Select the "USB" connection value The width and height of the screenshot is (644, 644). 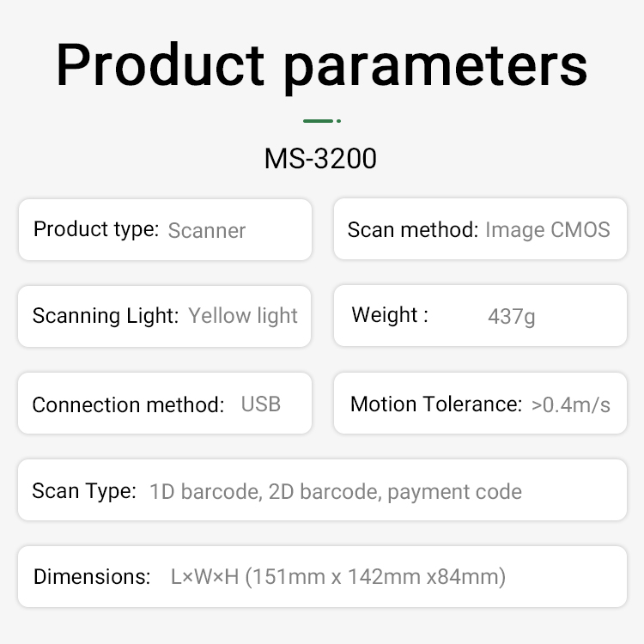pyautogui.click(x=261, y=404)
